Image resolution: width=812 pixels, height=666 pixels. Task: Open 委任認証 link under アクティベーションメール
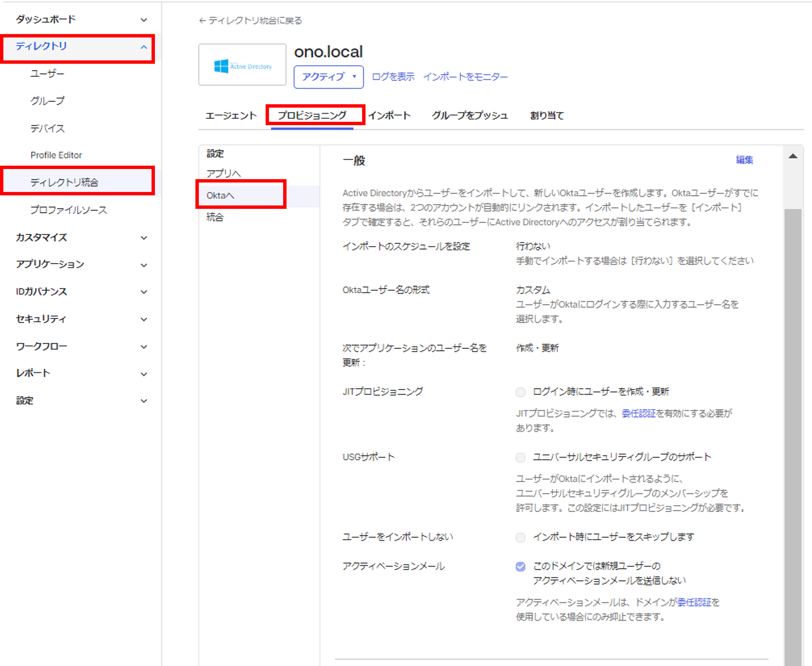(x=694, y=602)
